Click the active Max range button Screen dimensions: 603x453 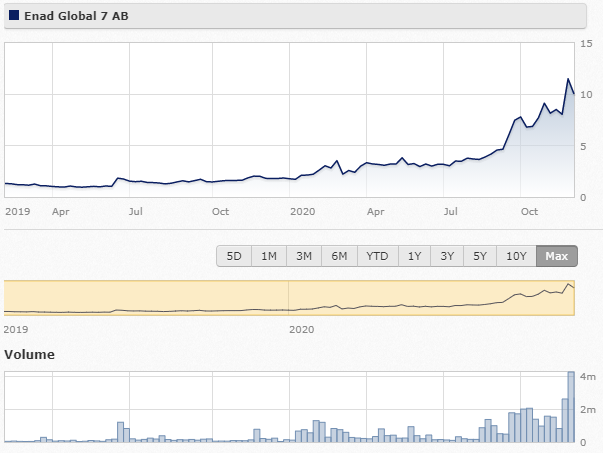click(x=556, y=256)
